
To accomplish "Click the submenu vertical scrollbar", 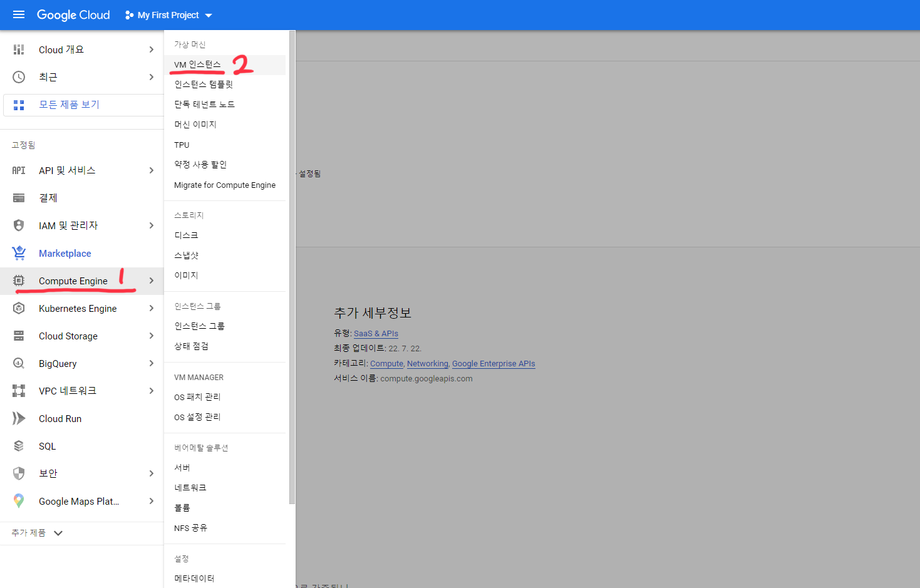I will coord(292,268).
